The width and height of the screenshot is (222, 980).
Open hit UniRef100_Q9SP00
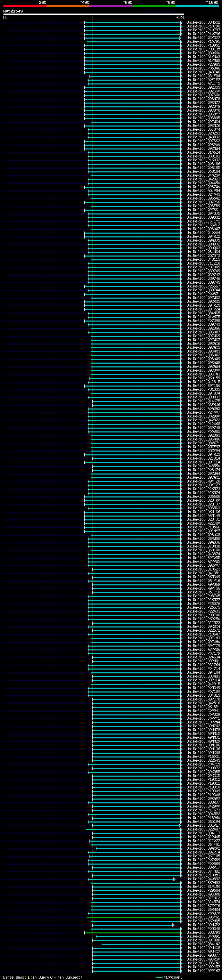(203, 145)
